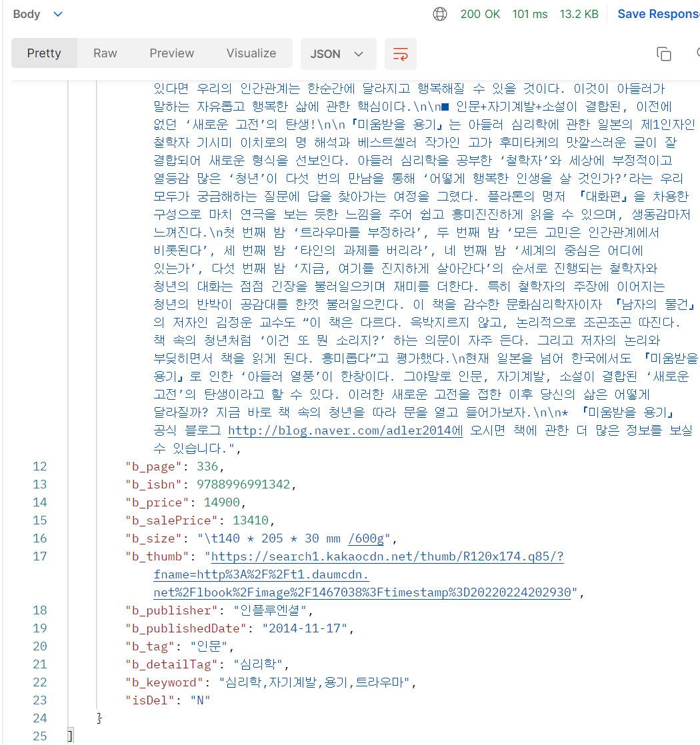Click line number 12

pos(40,466)
